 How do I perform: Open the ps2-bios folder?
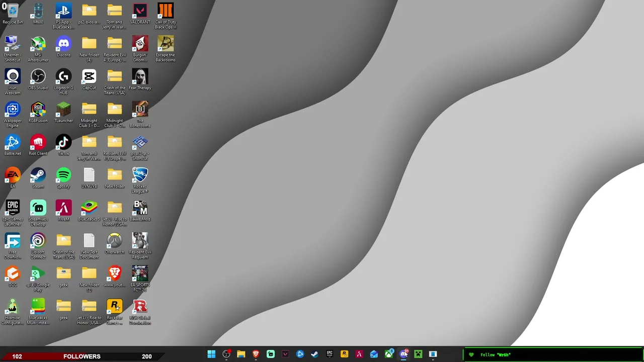(89, 15)
